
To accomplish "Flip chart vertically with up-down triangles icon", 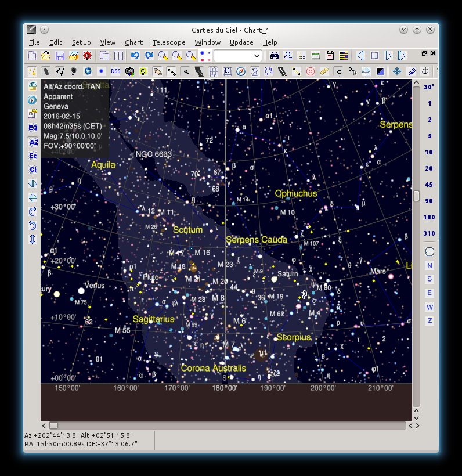I will click(x=33, y=197).
